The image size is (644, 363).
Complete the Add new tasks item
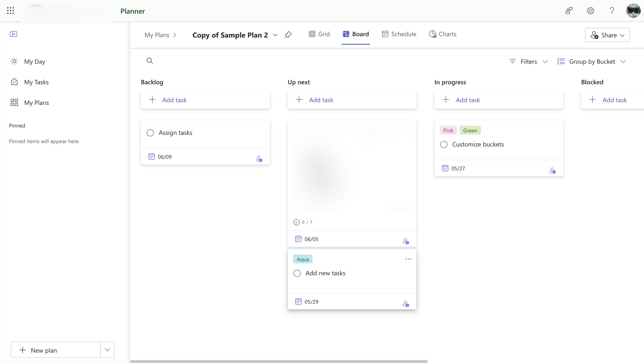coord(297,273)
